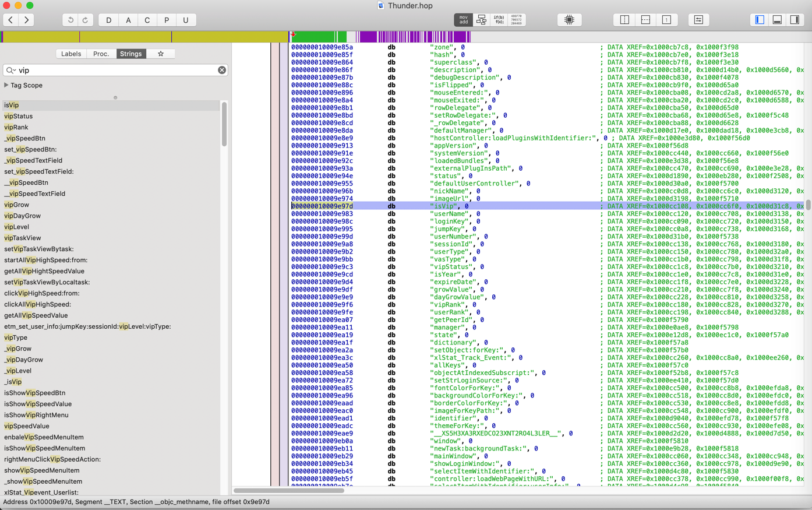Screen dimensions: 812x510
Task: Click the disassembly horizontal scrollbar
Action: pyautogui.click(x=289, y=491)
